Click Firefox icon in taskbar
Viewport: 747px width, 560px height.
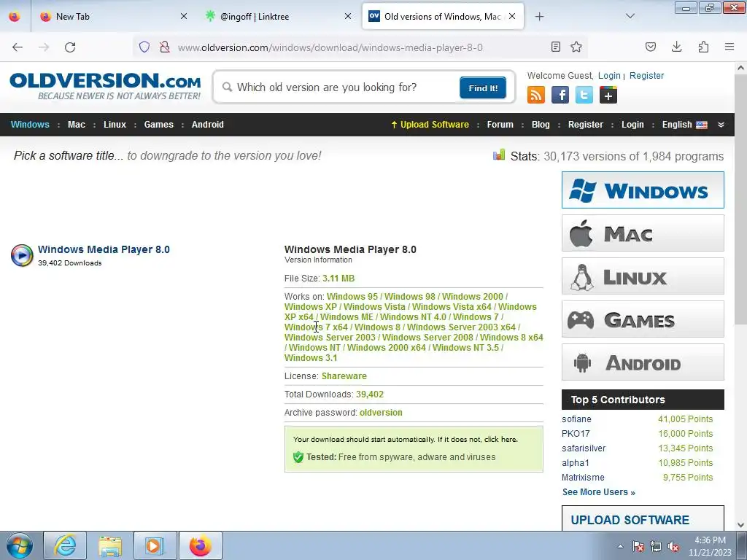coord(200,545)
